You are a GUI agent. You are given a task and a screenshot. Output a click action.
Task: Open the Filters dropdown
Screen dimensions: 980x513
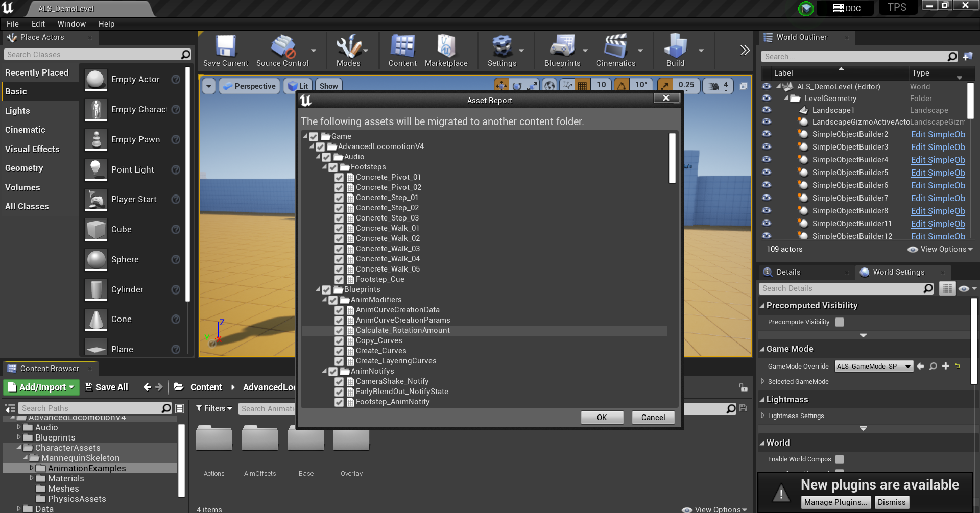click(214, 408)
